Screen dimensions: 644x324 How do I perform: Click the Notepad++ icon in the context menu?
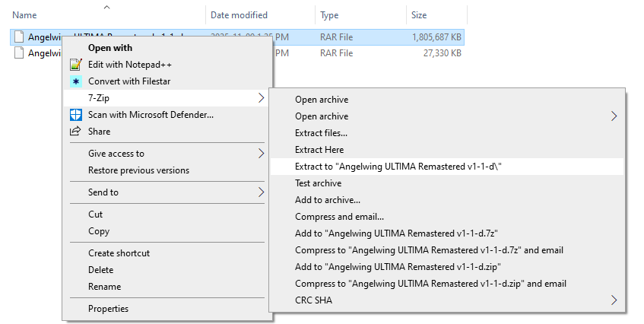pyautogui.click(x=75, y=65)
